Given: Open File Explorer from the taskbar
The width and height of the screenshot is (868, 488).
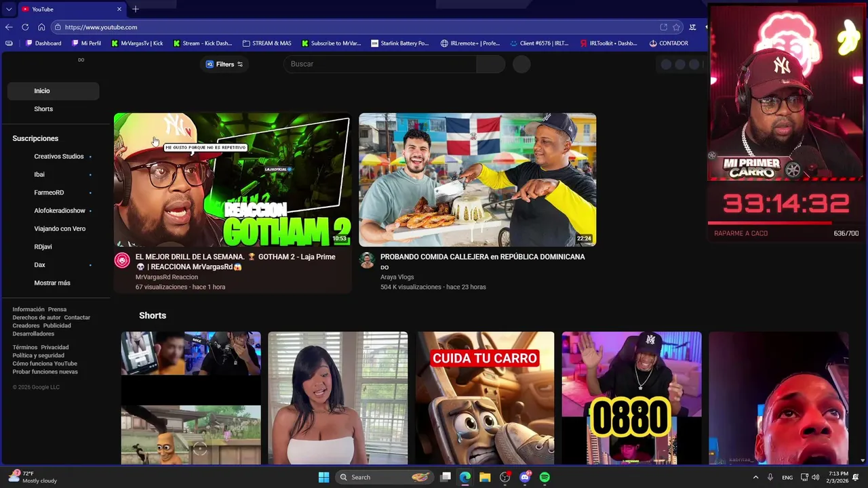Looking at the screenshot, I should click(x=485, y=477).
